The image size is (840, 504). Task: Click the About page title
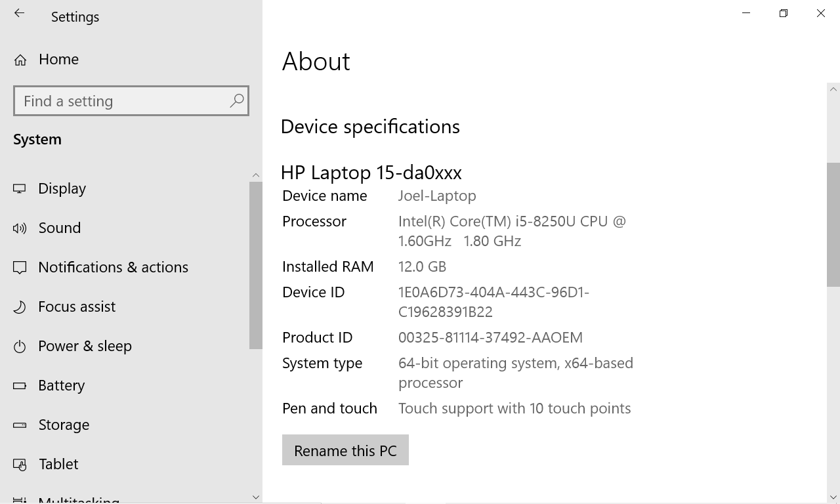point(316,61)
